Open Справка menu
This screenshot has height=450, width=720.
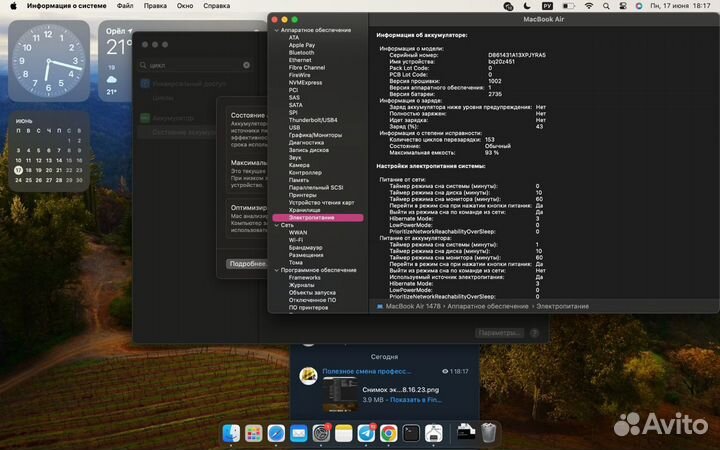217,6
